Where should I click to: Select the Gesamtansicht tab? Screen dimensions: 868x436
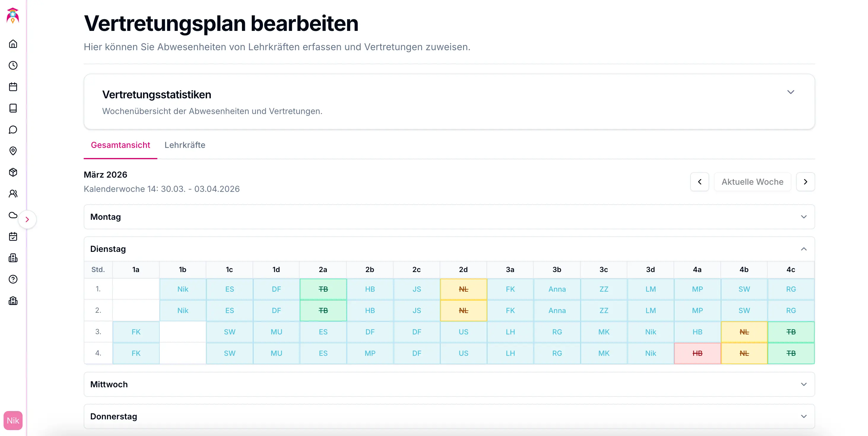point(120,145)
